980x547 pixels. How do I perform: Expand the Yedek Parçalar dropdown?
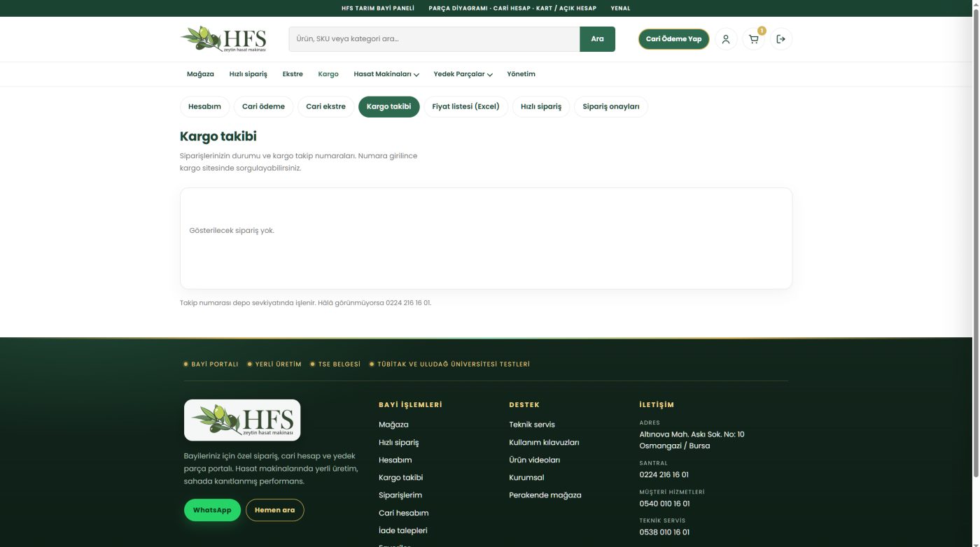tap(463, 74)
